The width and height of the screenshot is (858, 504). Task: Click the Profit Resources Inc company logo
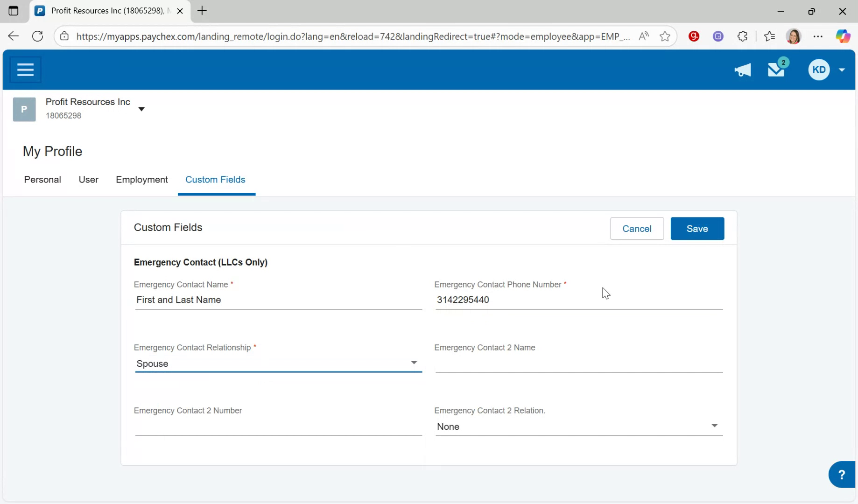pyautogui.click(x=24, y=109)
